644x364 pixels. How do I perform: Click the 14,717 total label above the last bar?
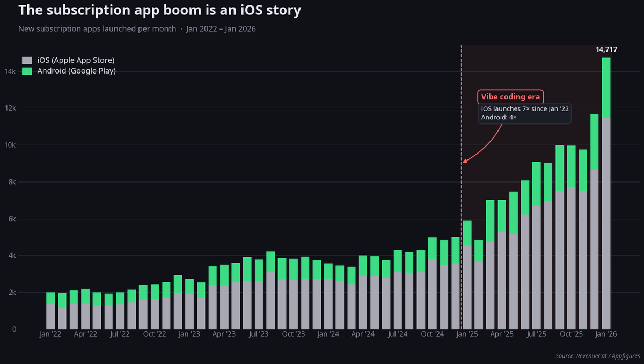pyautogui.click(x=606, y=49)
